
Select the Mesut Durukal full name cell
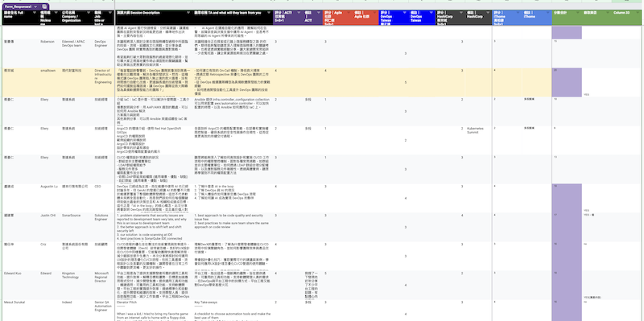21,311
